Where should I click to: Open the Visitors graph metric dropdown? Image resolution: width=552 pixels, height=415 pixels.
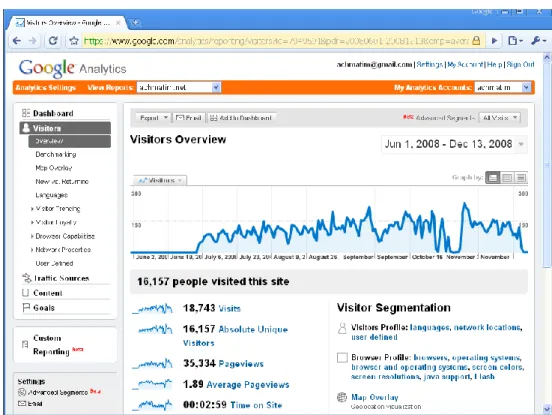(160, 180)
